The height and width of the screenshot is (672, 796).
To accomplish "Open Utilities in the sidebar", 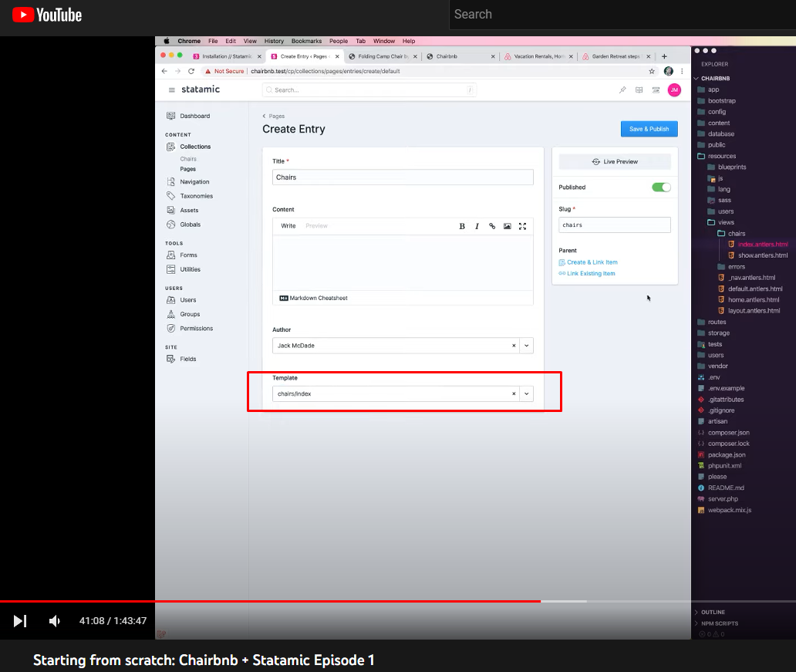I will [184, 269].
